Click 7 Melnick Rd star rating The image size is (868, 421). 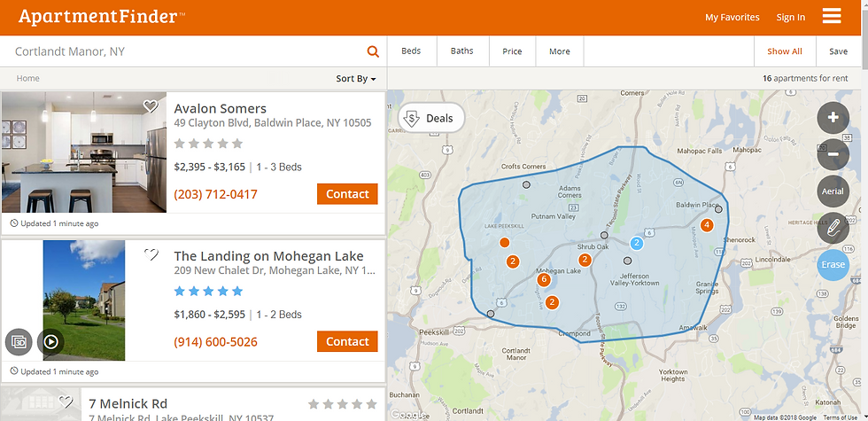point(343,404)
